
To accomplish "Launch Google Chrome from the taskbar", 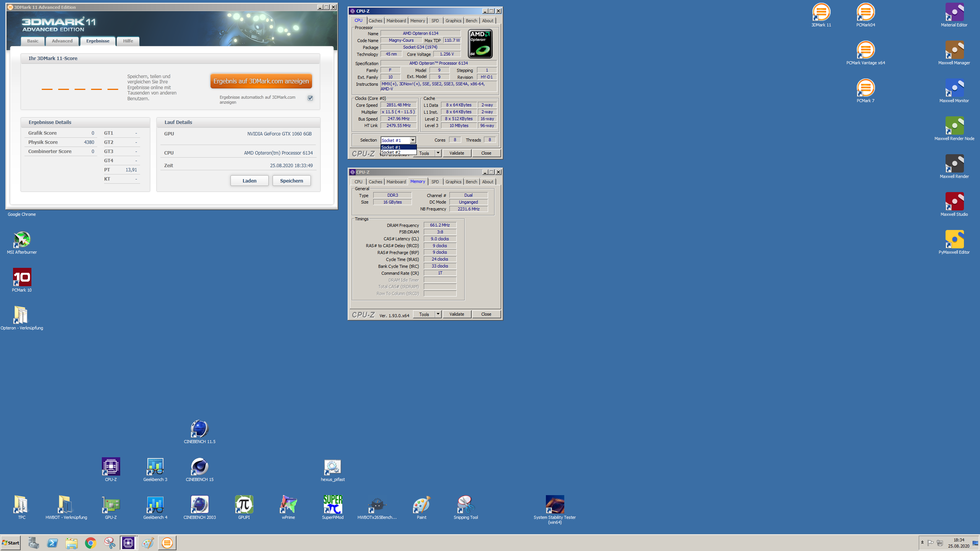I will [91, 543].
